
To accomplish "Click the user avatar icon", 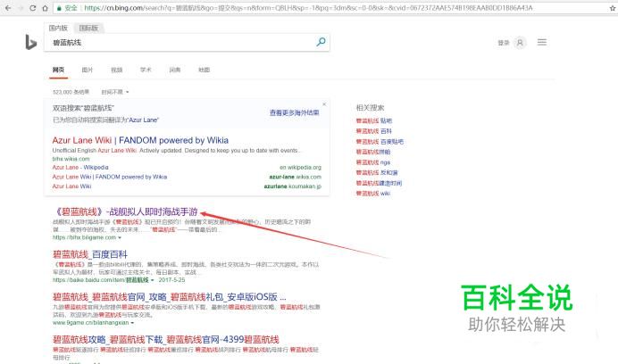I will click(x=521, y=43).
